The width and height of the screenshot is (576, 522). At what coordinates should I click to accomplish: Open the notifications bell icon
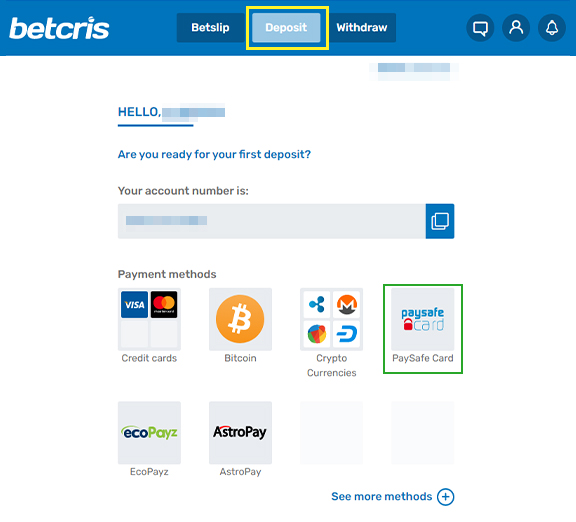tap(552, 28)
